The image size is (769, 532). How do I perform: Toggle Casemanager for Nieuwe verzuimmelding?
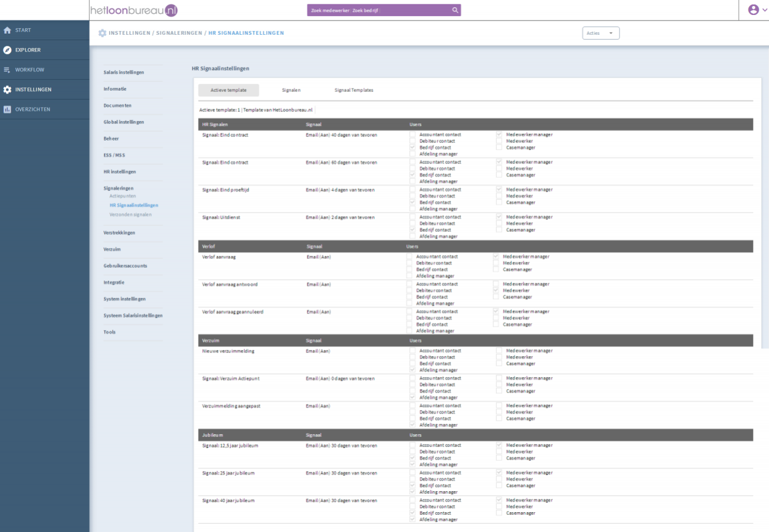point(499,363)
